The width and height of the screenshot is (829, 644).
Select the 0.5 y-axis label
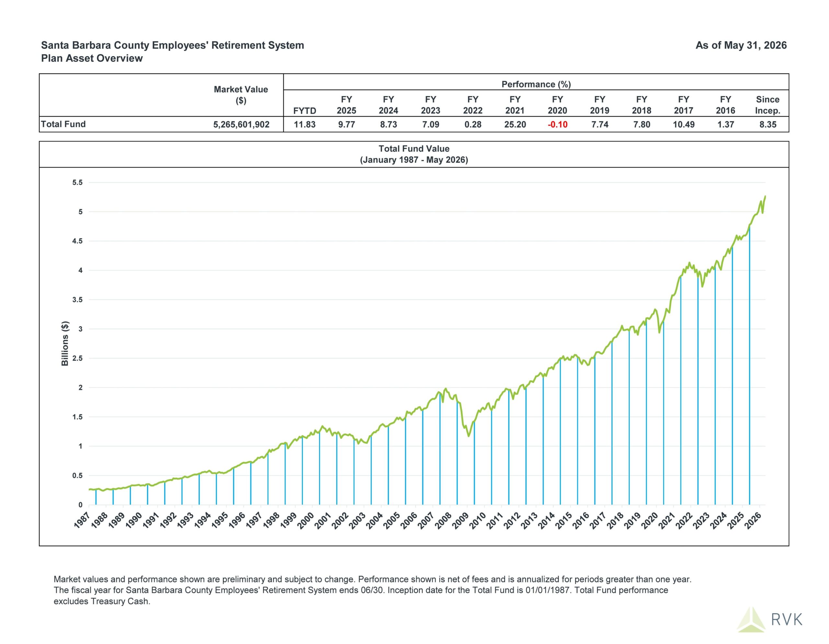pyautogui.click(x=77, y=476)
